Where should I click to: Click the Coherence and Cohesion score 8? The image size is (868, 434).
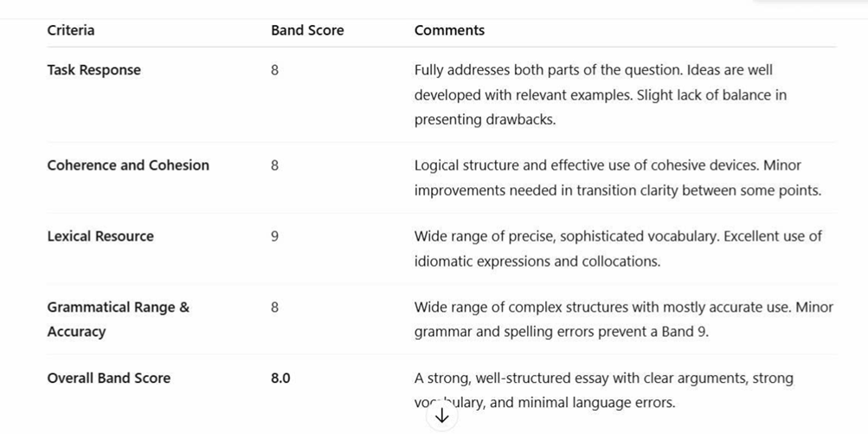[274, 165]
